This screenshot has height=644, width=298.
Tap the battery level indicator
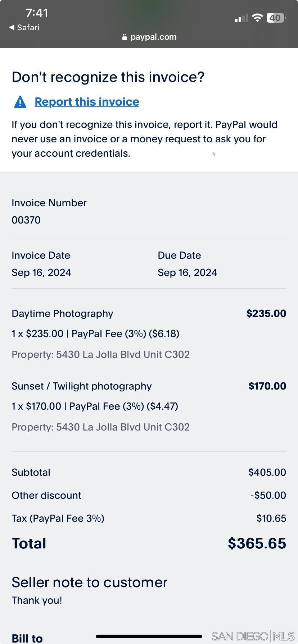pyautogui.click(x=276, y=18)
